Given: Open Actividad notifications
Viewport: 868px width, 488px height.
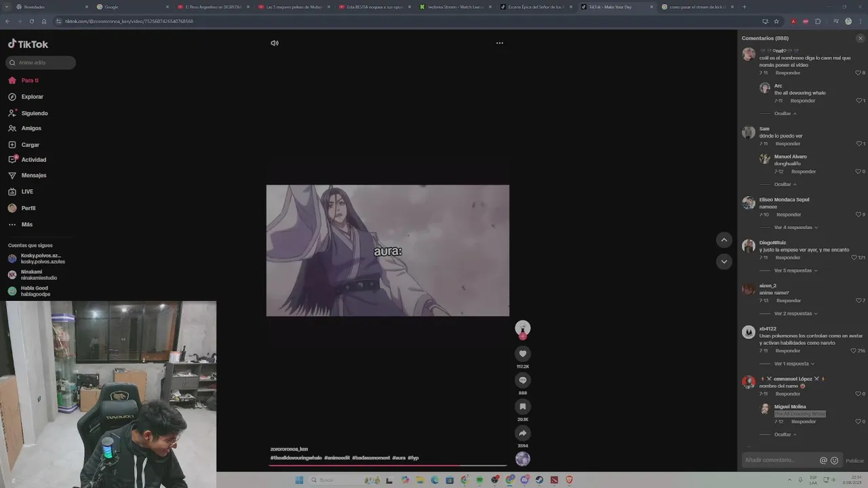Looking at the screenshot, I should pyautogui.click(x=33, y=160).
